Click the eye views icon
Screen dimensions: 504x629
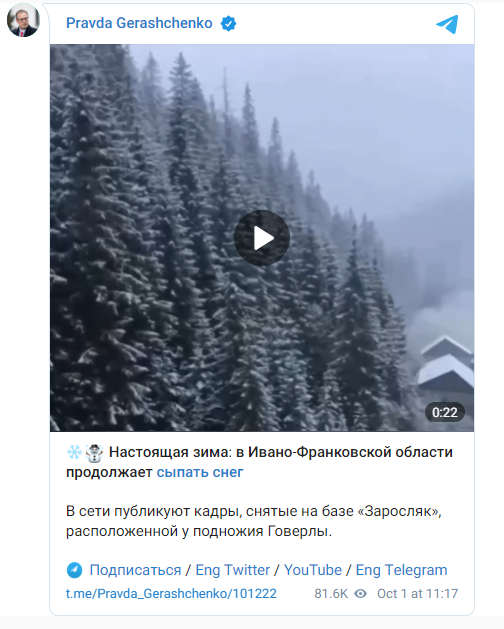point(360,594)
